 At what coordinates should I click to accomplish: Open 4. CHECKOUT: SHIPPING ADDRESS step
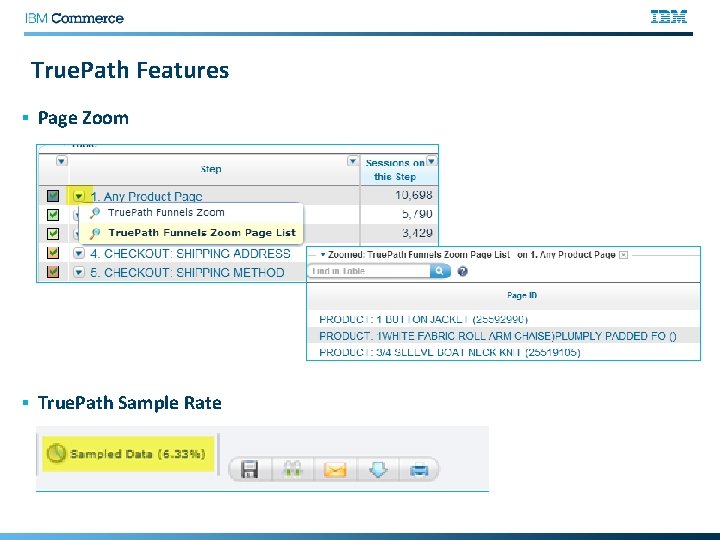point(190,253)
